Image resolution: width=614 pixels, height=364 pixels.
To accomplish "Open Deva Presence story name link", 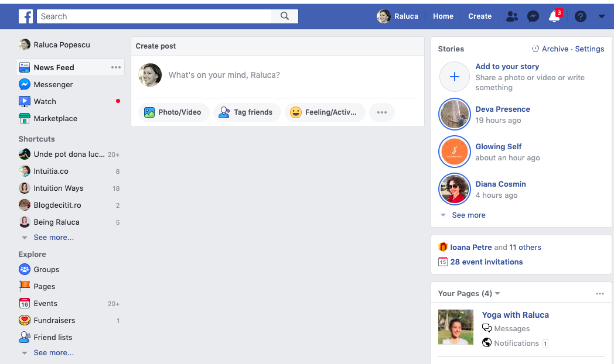I will (x=503, y=109).
